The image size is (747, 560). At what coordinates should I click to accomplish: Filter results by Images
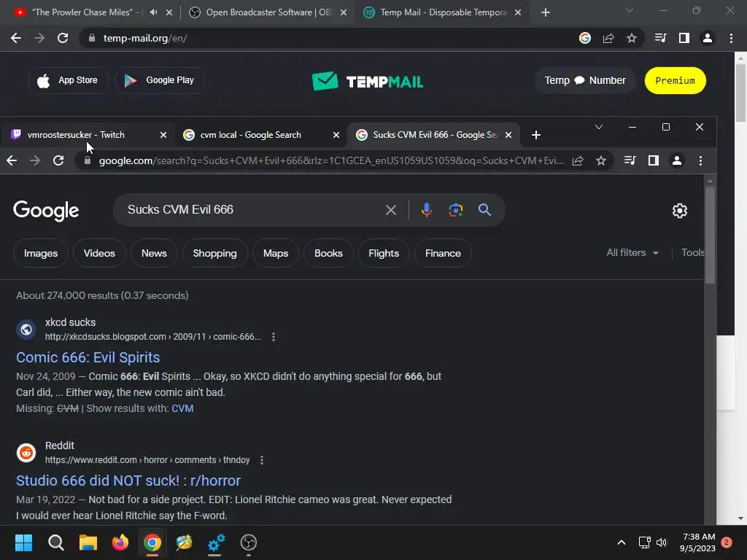[41, 253]
